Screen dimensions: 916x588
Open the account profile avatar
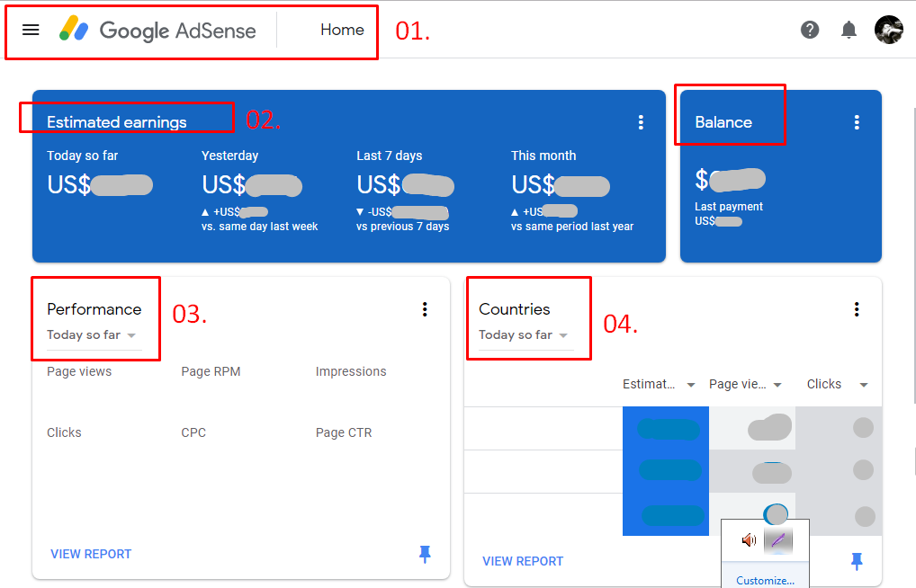[888, 30]
